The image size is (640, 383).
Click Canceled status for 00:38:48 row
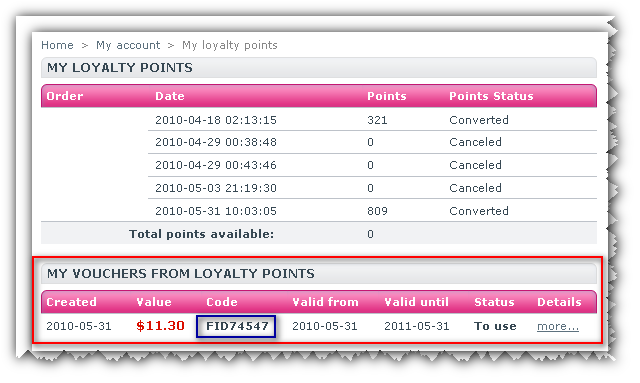tap(475, 142)
